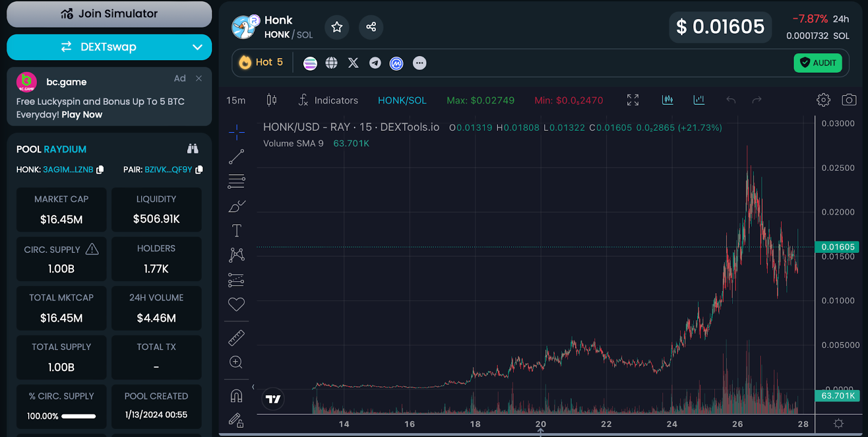Click the Volume SMA 9 indicator label

pyautogui.click(x=293, y=143)
